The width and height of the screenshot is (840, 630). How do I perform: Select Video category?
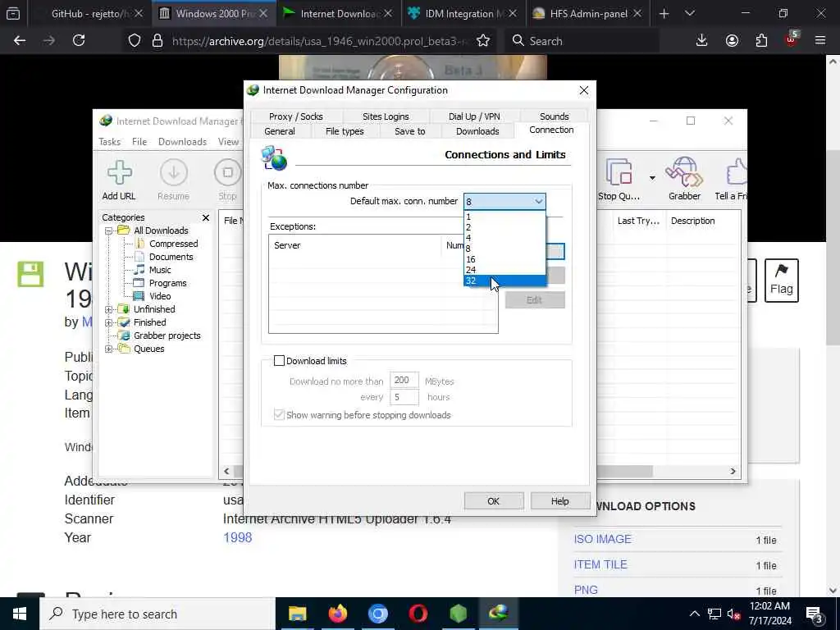(x=160, y=296)
